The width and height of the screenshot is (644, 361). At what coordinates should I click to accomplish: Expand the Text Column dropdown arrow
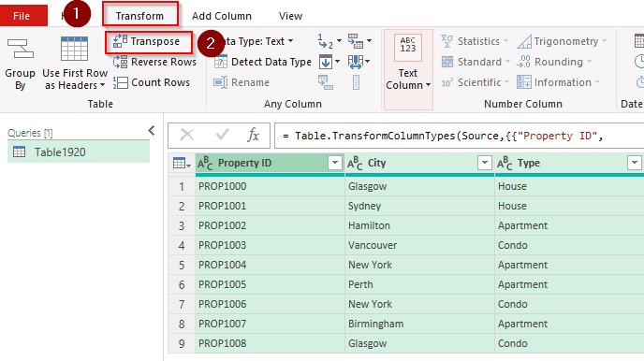point(429,85)
